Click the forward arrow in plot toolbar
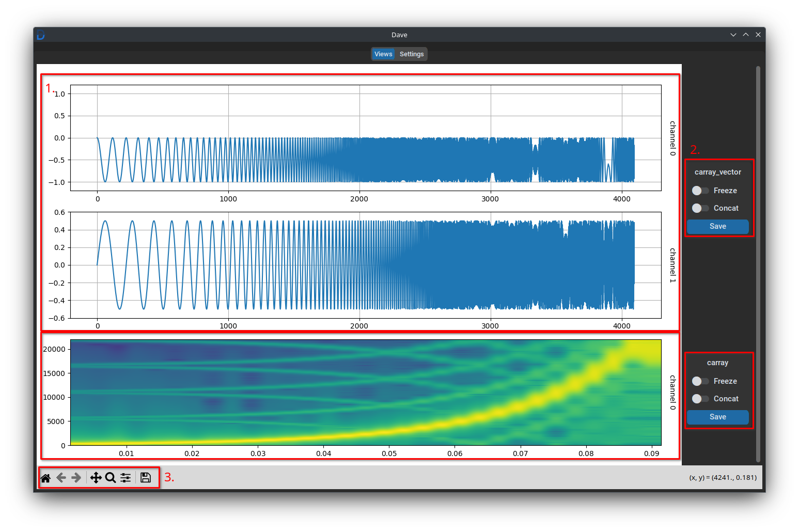The image size is (799, 532). [x=76, y=478]
